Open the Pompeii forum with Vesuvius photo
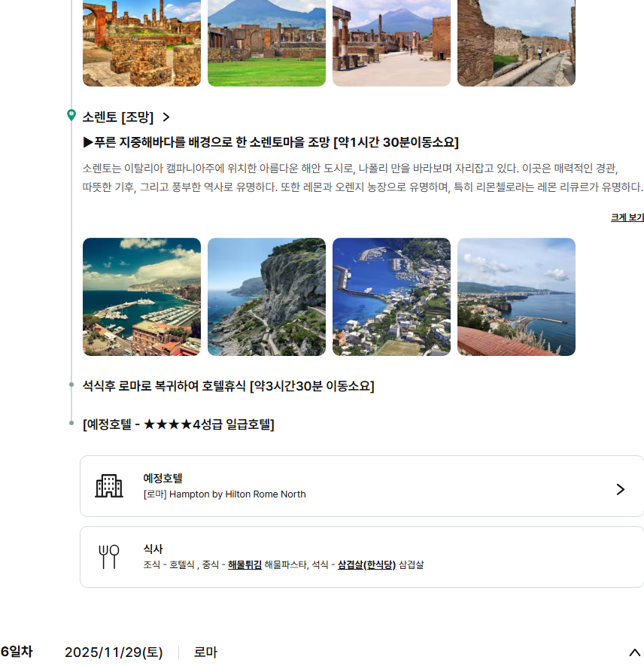 tap(391, 43)
